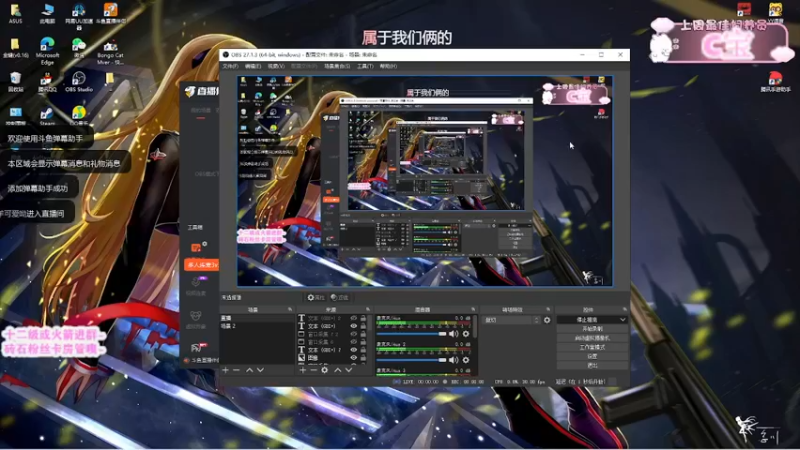Move the source down in the Sources panel
Screen dimensions: 800x450
(348, 369)
